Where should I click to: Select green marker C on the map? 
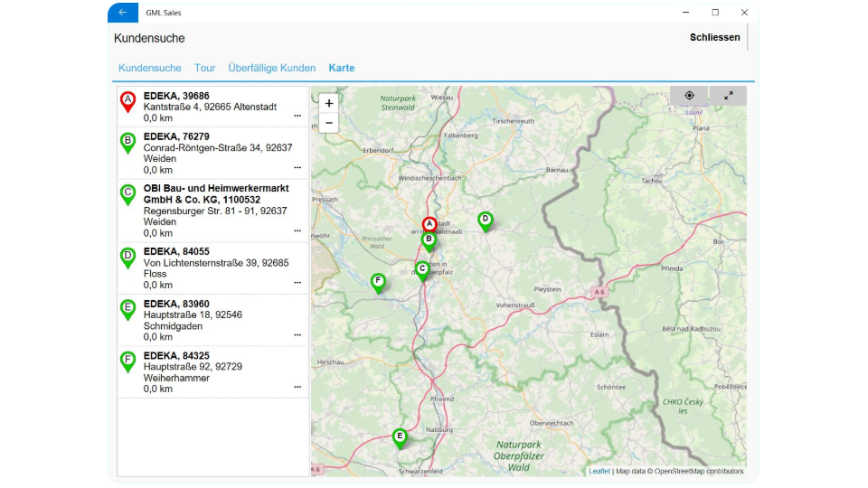coord(422,271)
